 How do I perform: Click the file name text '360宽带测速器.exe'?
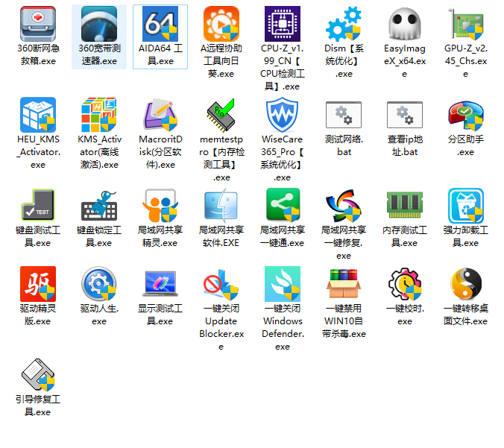click(99, 54)
